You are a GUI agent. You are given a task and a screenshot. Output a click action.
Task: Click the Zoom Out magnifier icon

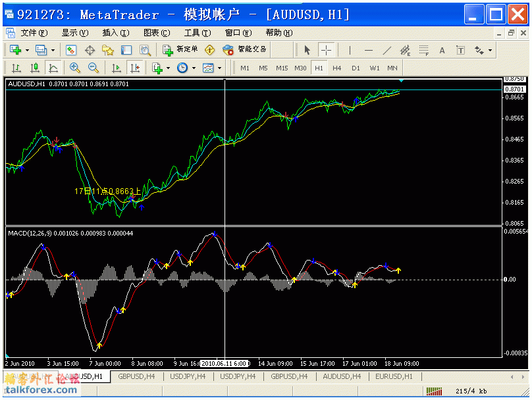[93, 68]
